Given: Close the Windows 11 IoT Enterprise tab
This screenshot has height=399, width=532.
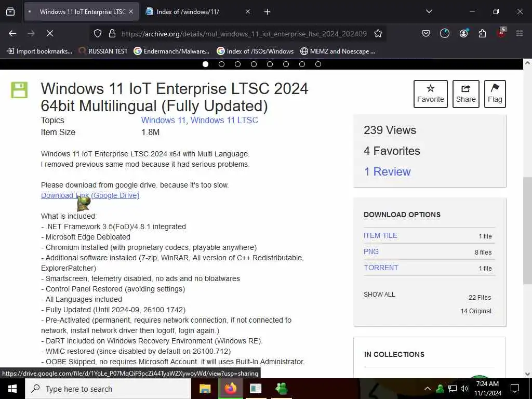Looking at the screenshot, I should (x=131, y=11).
